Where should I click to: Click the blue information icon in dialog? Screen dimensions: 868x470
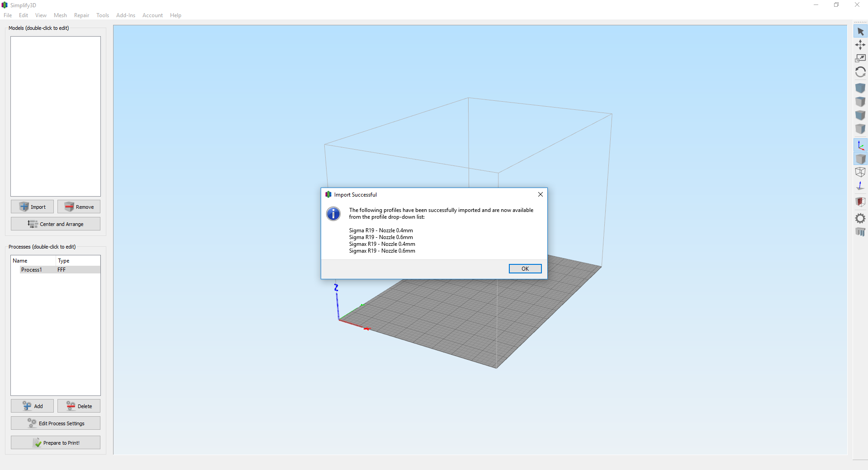click(333, 214)
